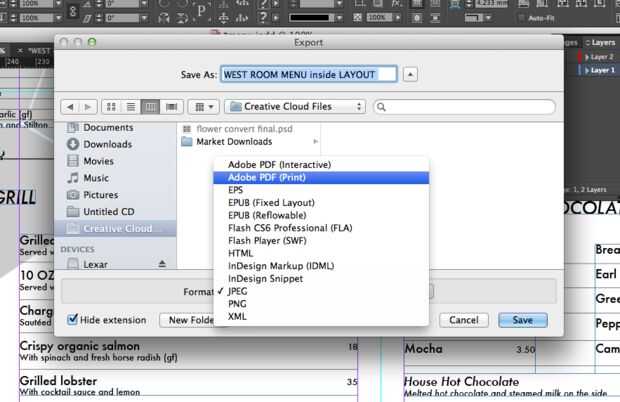This screenshot has width=620, height=402.
Task: Select EPS export format
Action: [x=321, y=190]
